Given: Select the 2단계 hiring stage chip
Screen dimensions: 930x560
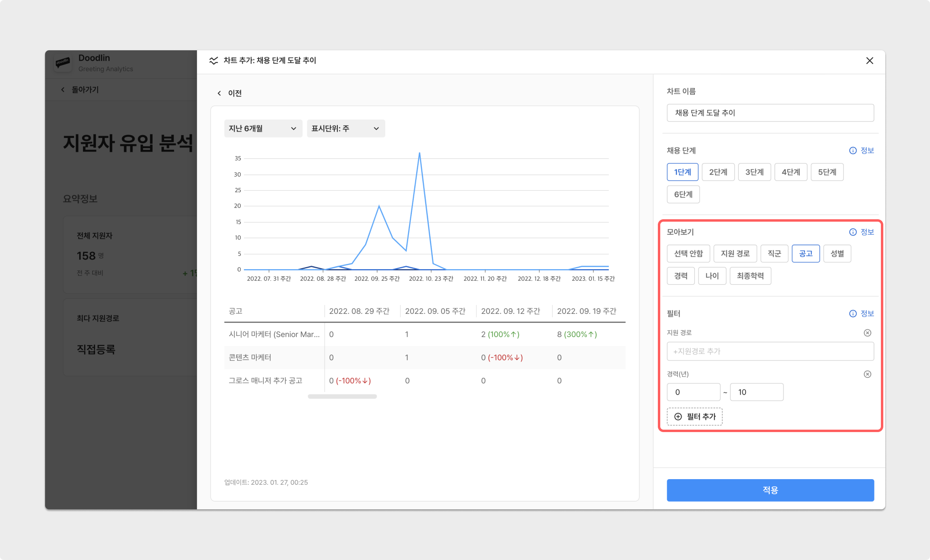Looking at the screenshot, I should coord(718,172).
